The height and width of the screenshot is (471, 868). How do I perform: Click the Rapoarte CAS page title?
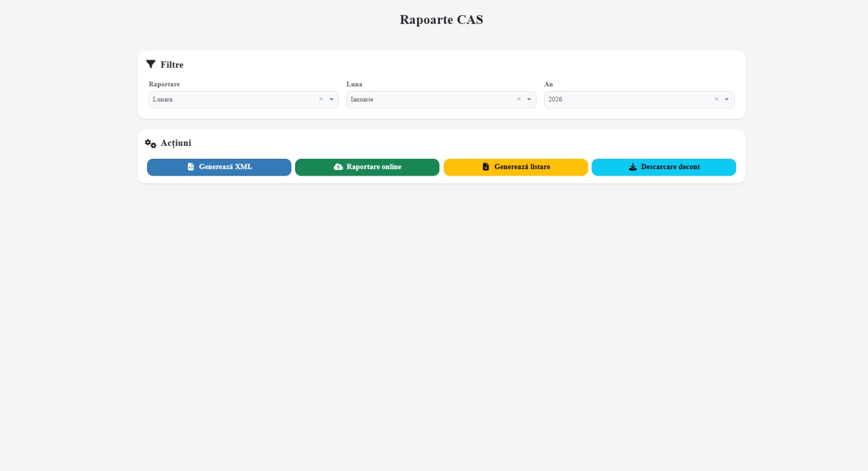tap(442, 20)
